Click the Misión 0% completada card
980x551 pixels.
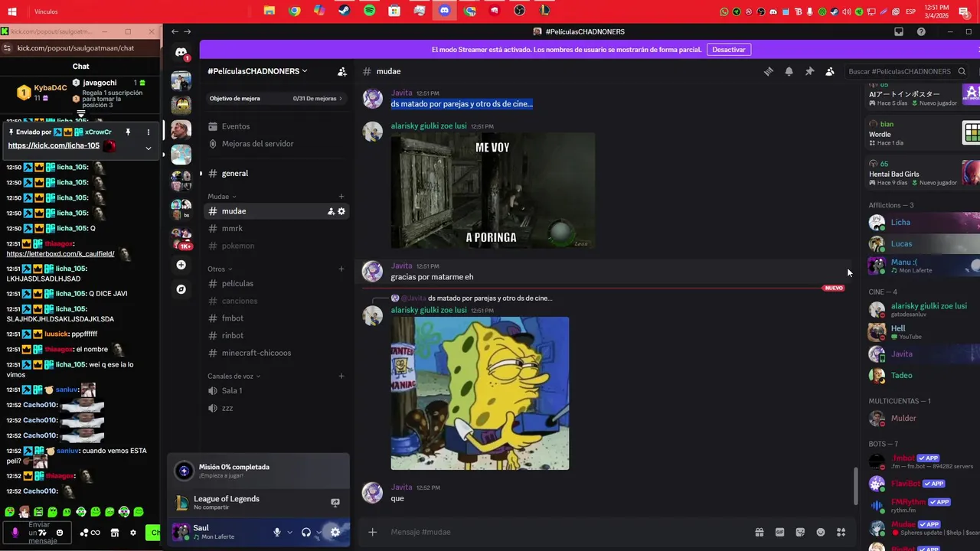pos(259,471)
